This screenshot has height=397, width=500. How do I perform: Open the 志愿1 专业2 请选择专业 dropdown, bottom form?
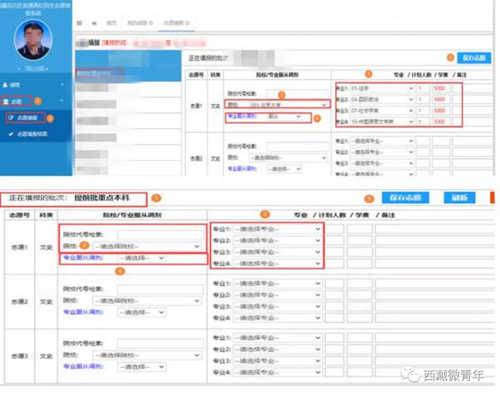tap(277, 241)
